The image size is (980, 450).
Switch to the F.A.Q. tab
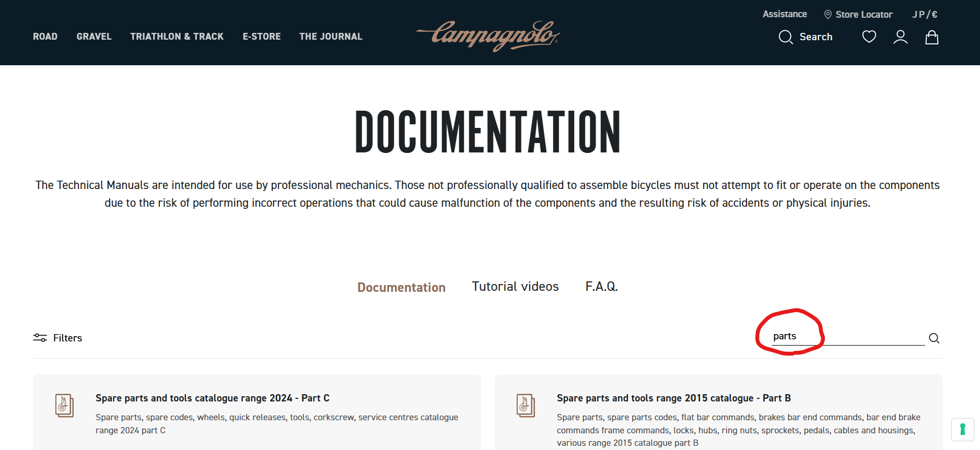coord(601,287)
